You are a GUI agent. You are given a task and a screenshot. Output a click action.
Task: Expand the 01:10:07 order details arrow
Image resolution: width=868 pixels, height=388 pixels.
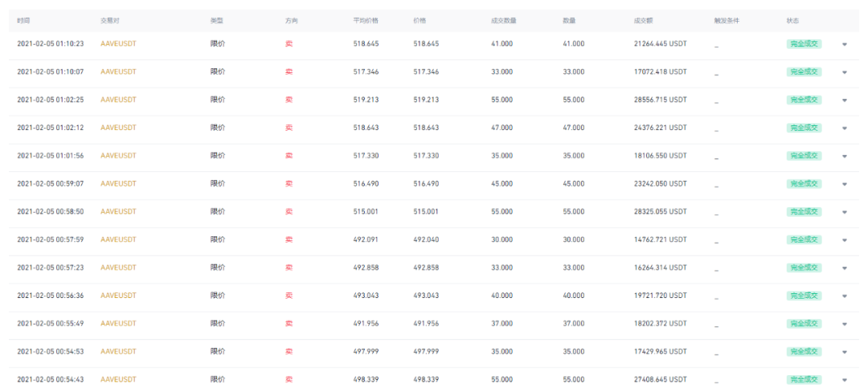tap(844, 72)
